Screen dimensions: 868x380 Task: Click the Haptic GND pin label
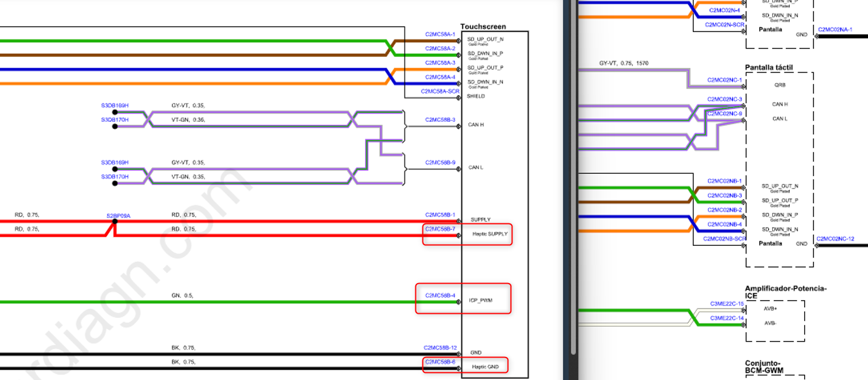pyautogui.click(x=485, y=367)
